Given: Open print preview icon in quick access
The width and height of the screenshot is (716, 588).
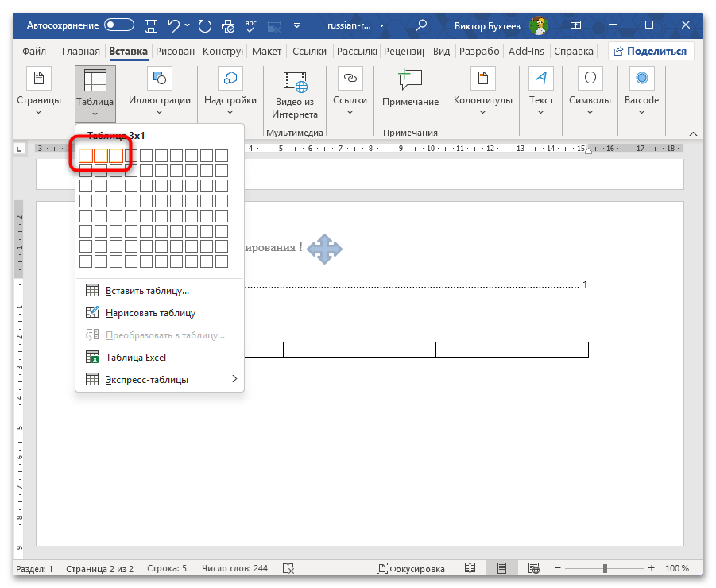Looking at the screenshot, I should [x=228, y=25].
